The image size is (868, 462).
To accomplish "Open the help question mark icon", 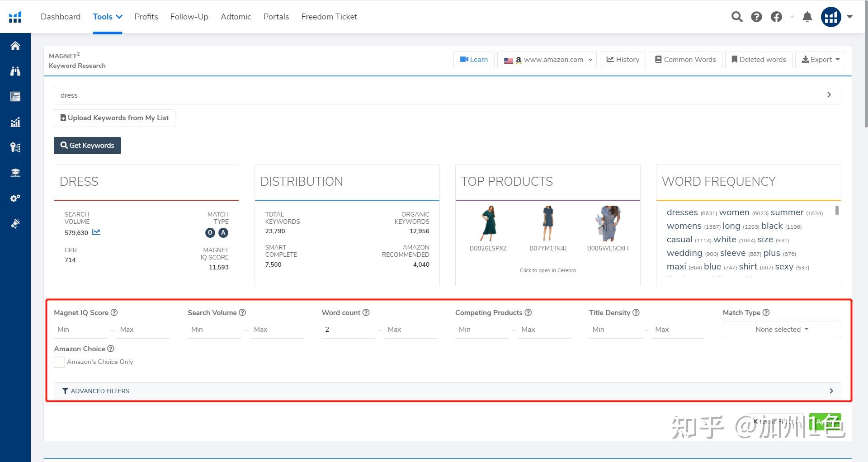I will point(756,17).
